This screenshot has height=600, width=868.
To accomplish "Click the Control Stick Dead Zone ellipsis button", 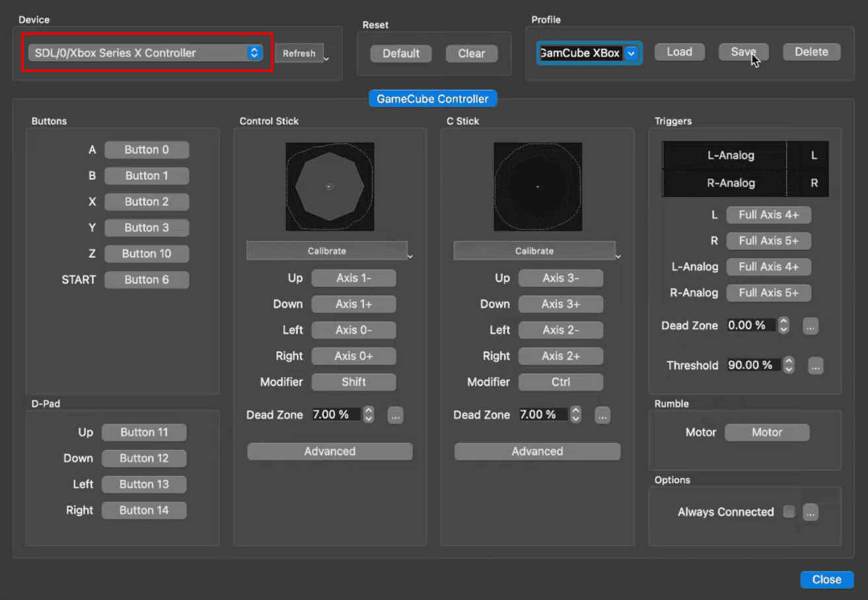I will click(x=395, y=415).
